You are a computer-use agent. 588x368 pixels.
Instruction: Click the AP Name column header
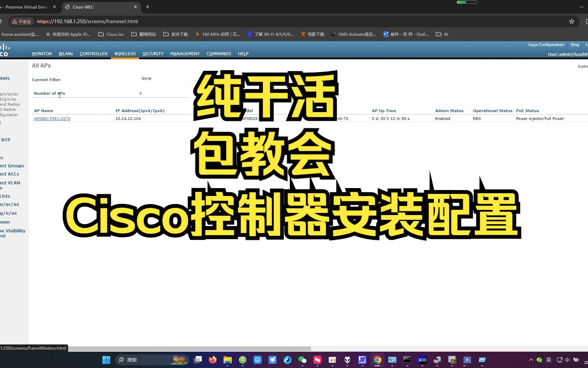[x=44, y=111]
